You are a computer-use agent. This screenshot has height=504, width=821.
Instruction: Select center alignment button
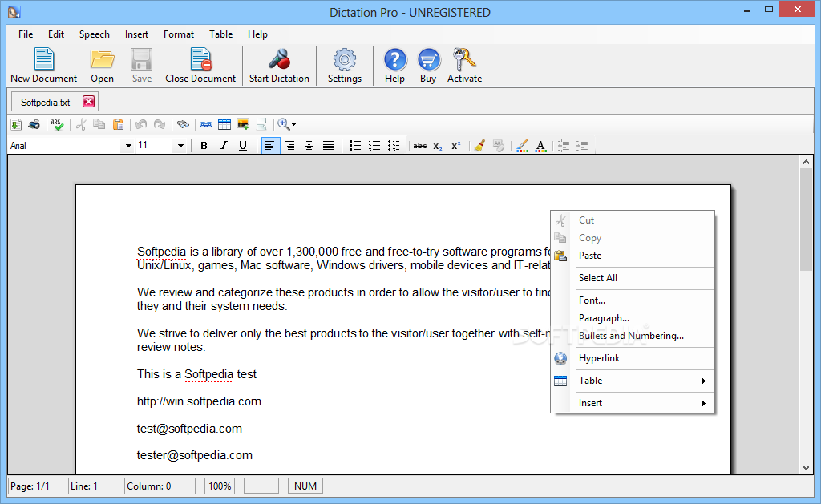[309, 146]
